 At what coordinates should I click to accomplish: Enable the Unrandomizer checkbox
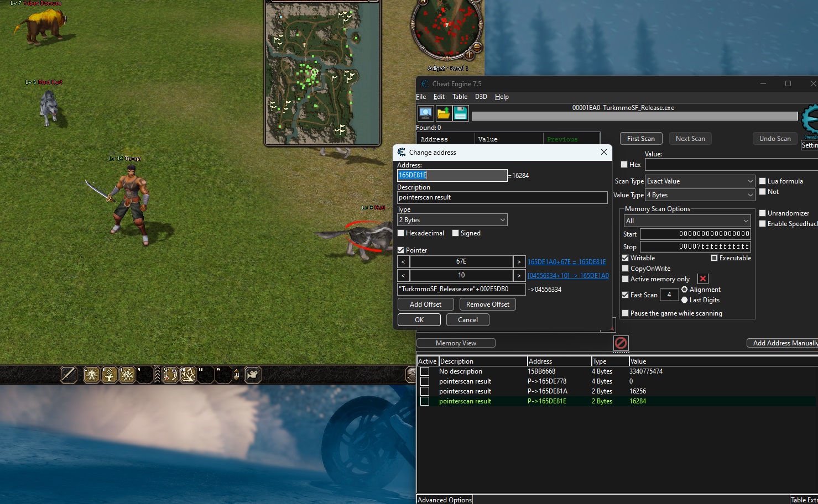coord(763,213)
